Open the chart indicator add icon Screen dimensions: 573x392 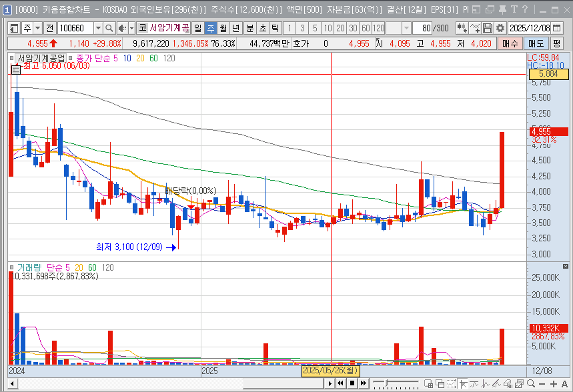coord(462,28)
